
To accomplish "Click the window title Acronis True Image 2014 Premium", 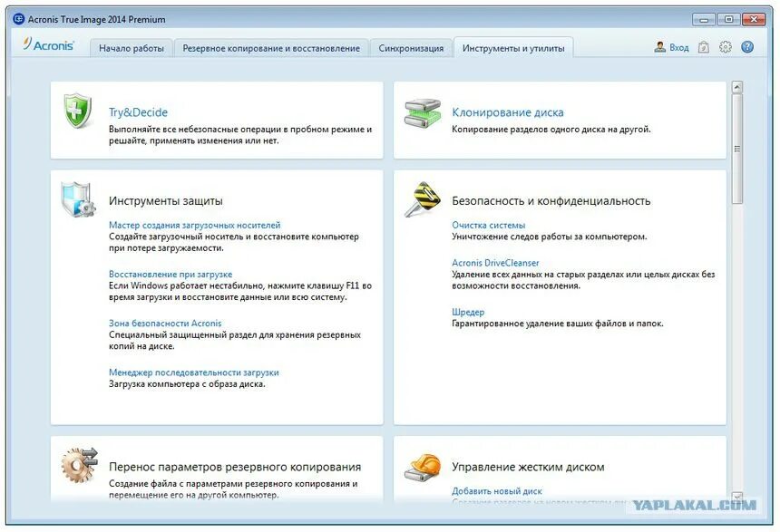I will tap(96, 19).
